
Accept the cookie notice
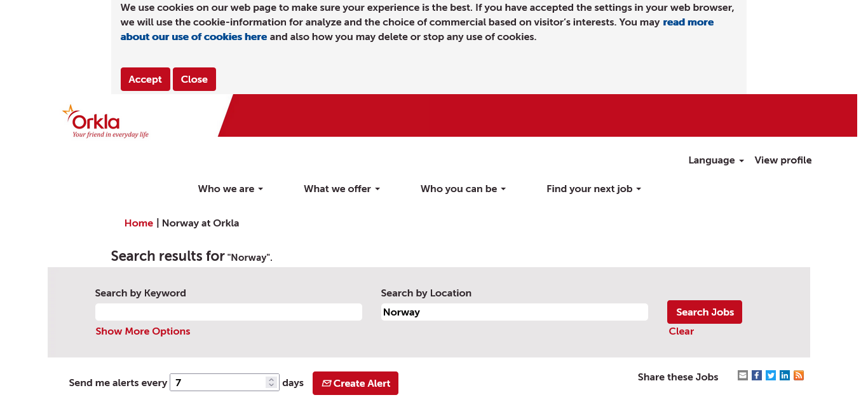145,80
